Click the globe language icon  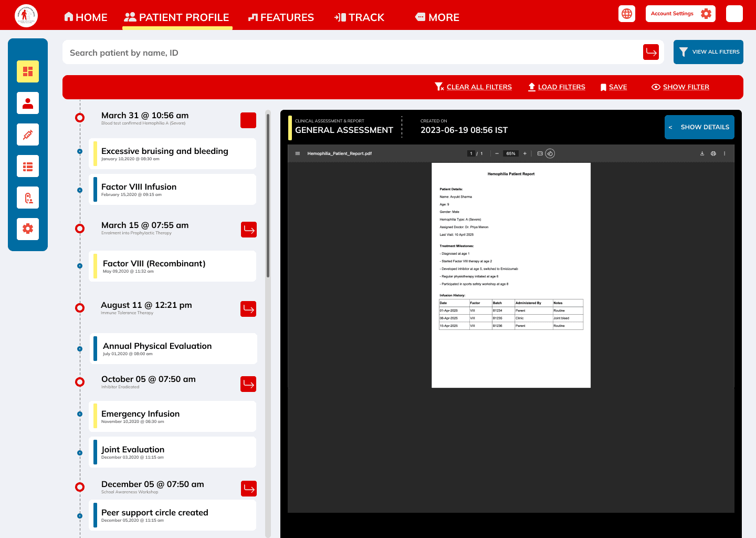click(627, 14)
